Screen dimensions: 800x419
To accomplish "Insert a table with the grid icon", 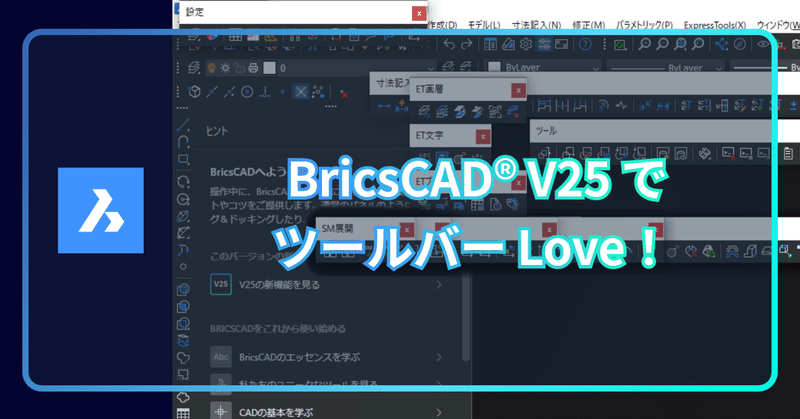I will pyautogui.click(x=183, y=413).
